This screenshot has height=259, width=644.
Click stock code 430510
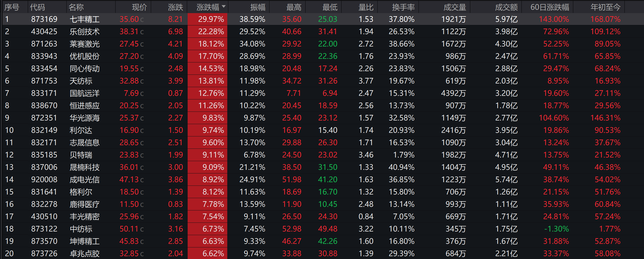(44, 217)
